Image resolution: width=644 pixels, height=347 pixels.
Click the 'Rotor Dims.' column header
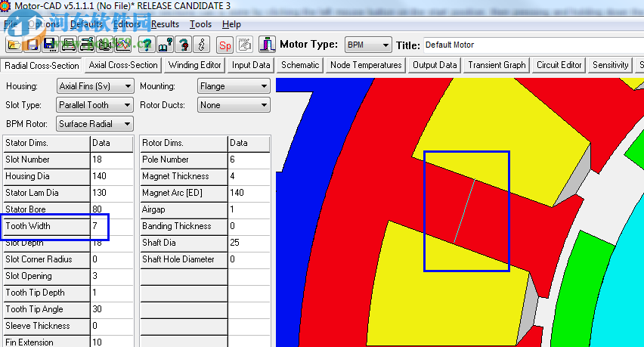pyautogui.click(x=184, y=143)
